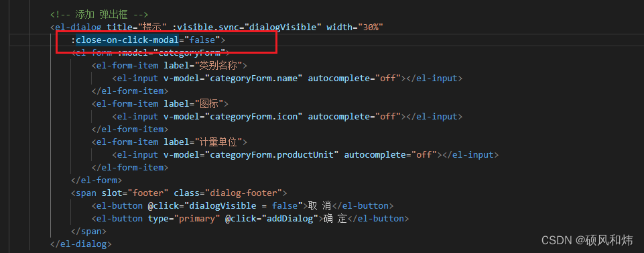
Task: Click the label "类别名称" string
Action: coord(221,65)
